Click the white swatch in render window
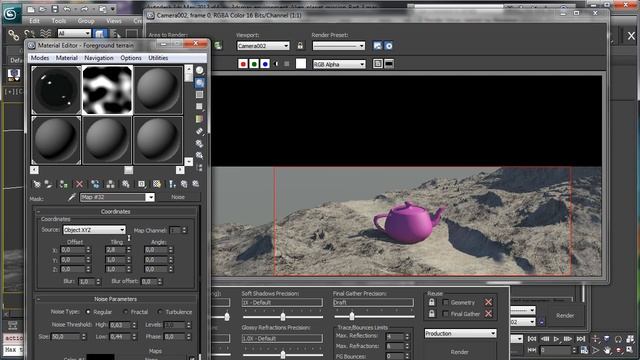The height and width of the screenshot is (360, 640). tap(301, 64)
